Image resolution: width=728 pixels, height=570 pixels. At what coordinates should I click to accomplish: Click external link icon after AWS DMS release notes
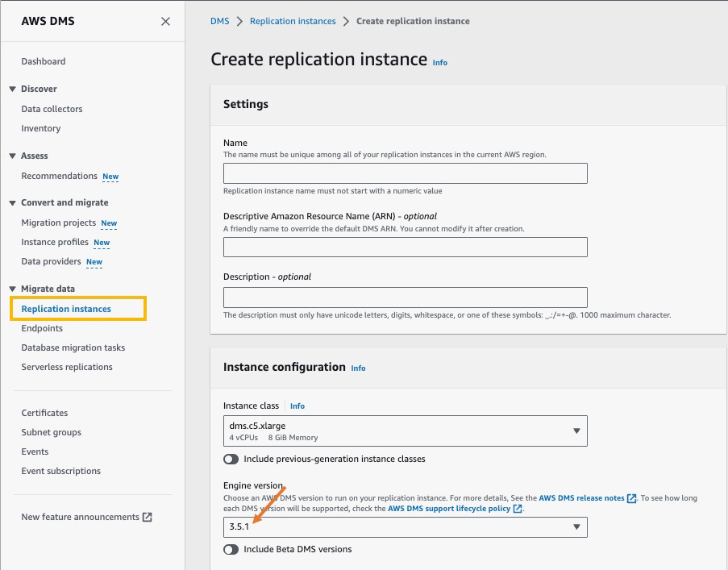point(632,498)
